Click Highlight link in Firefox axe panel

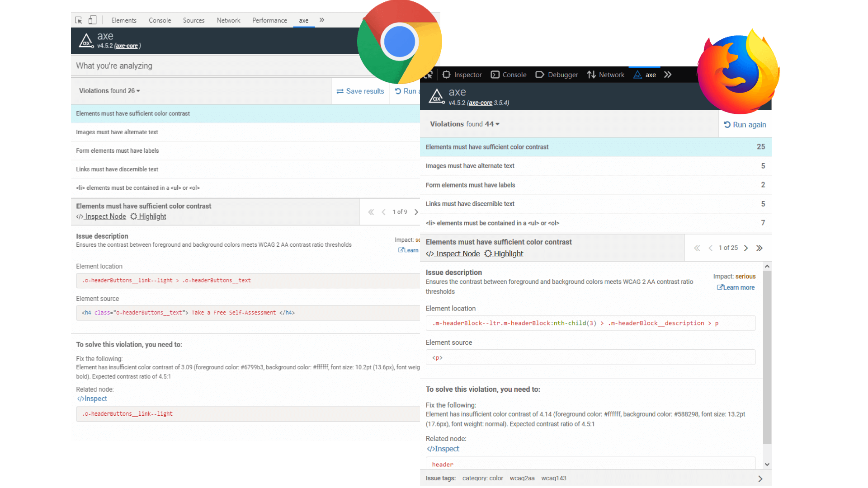click(x=504, y=253)
